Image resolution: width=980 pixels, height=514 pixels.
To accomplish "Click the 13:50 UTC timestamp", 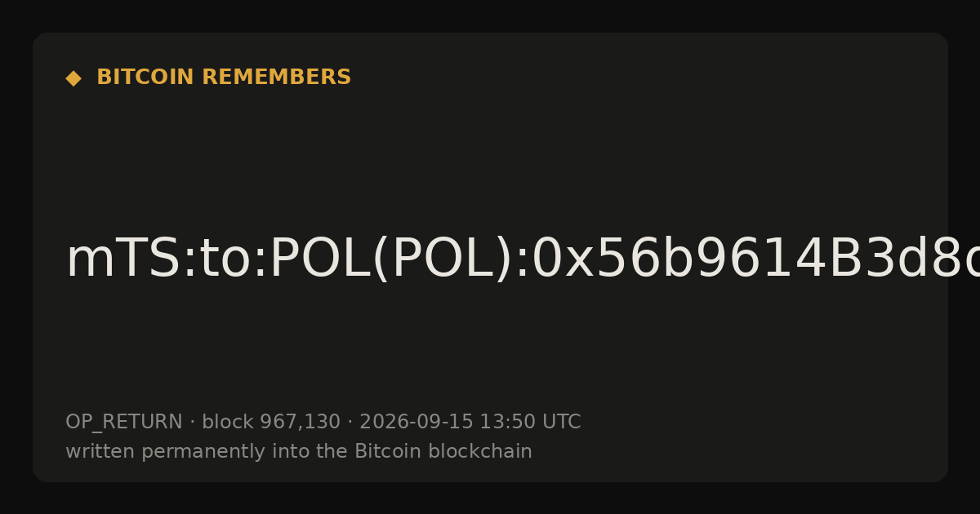I will pos(530,422).
